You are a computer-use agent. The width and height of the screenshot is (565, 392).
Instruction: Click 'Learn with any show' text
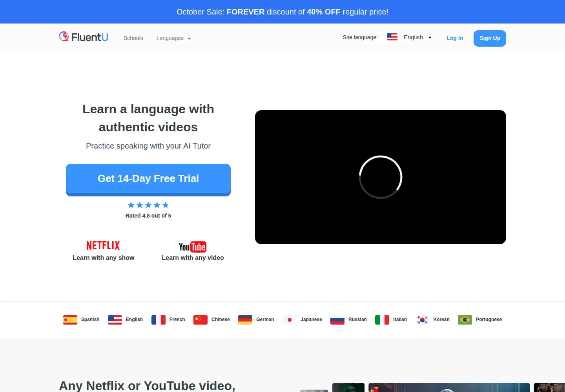[104, 258]
